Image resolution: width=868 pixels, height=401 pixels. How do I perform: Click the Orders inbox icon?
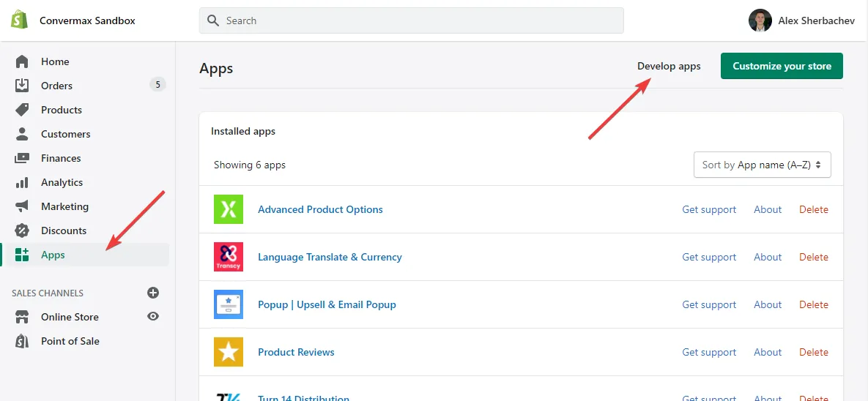point(22,86)
